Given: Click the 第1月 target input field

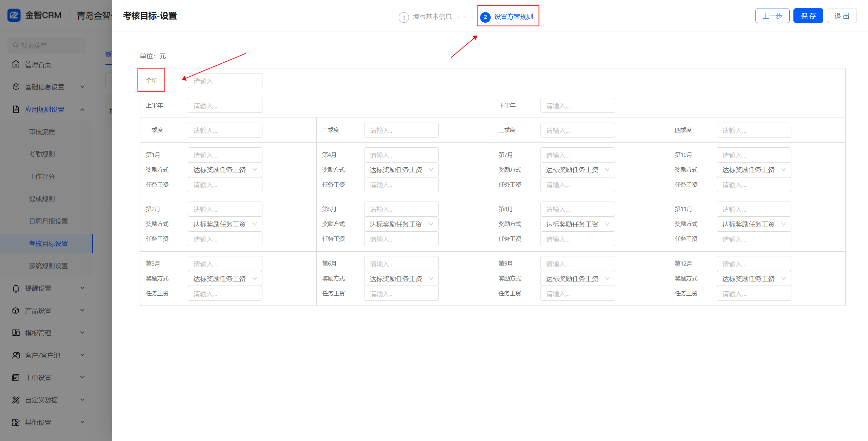Looking at the screenshot, I should click(225, 155).
